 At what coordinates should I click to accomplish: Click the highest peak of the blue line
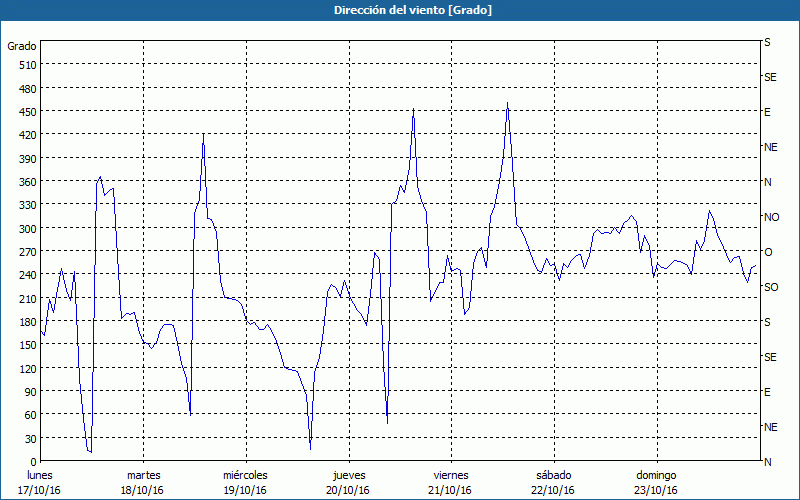[508, 103]
